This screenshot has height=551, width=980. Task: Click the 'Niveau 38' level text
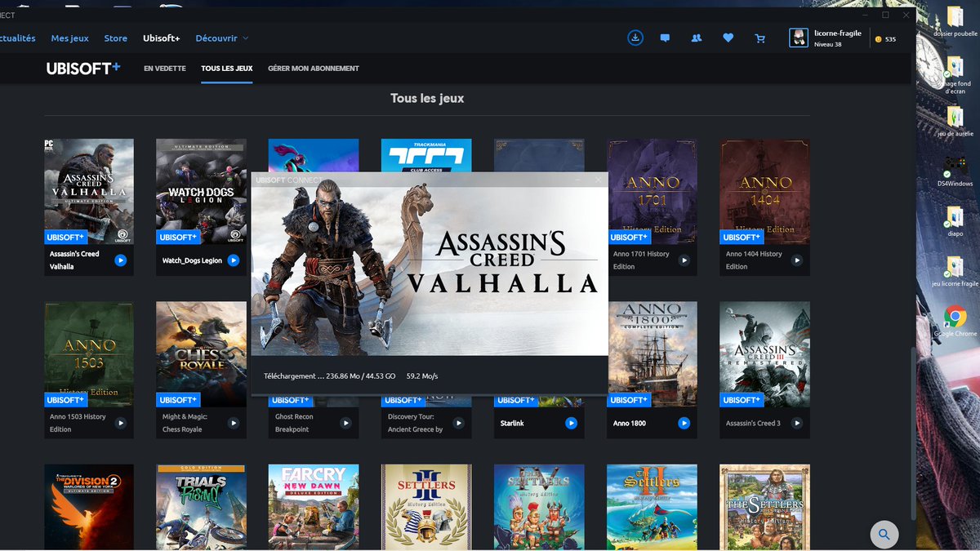coord(828,44)
